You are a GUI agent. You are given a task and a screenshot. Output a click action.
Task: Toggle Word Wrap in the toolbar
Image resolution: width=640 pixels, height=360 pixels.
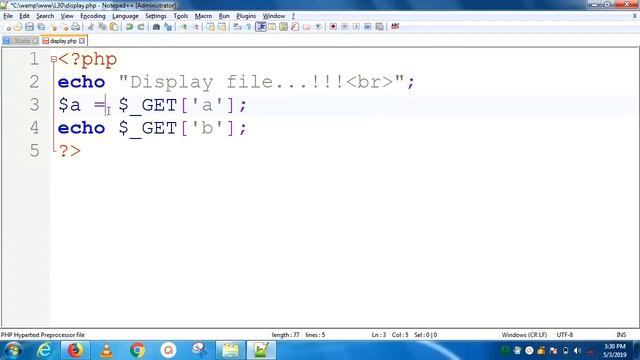(238, 27)
